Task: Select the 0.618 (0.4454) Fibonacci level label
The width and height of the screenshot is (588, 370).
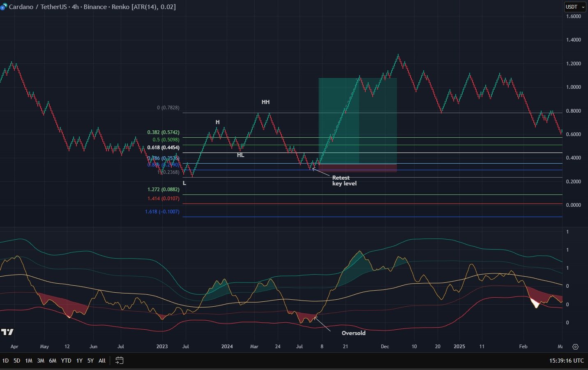Action: [163, 148]
